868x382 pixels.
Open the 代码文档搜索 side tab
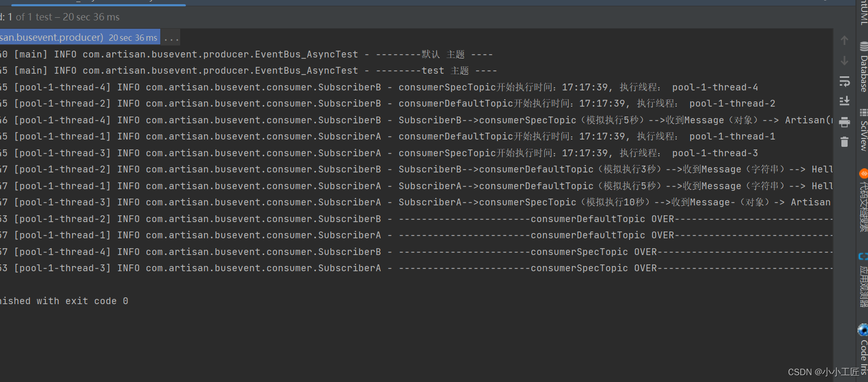[863, 201]
